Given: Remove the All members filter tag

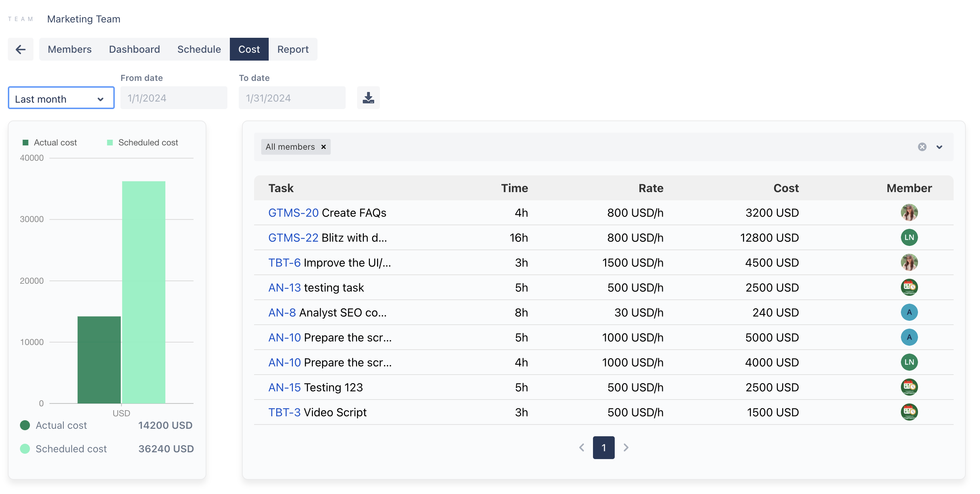Looking at the screenshot, I should tap(323, 147).
